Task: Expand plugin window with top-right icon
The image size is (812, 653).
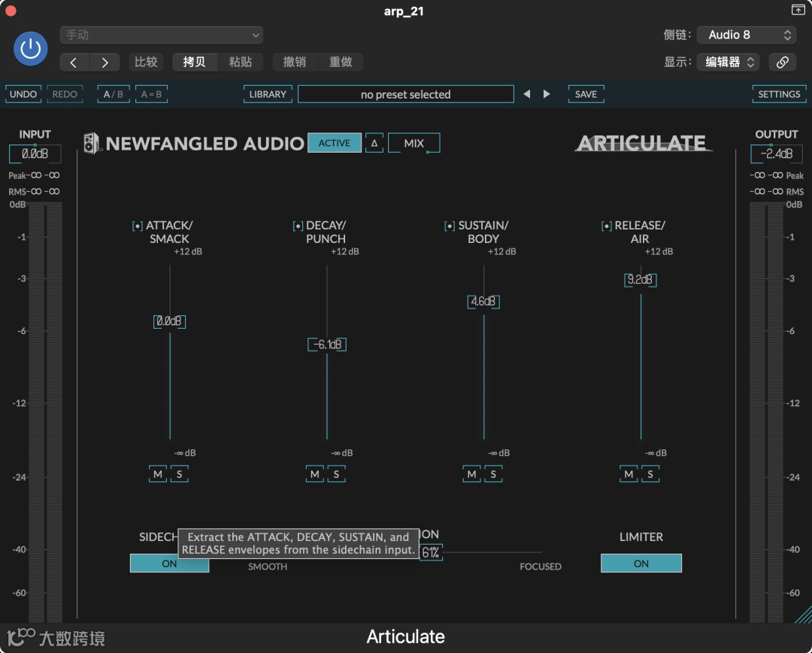Action: 798,9
